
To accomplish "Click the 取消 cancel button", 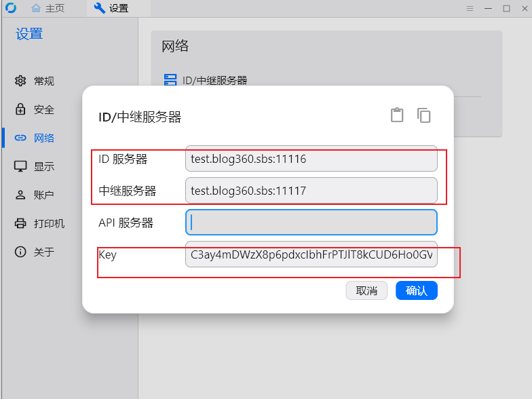I will [x=366, y=290].
